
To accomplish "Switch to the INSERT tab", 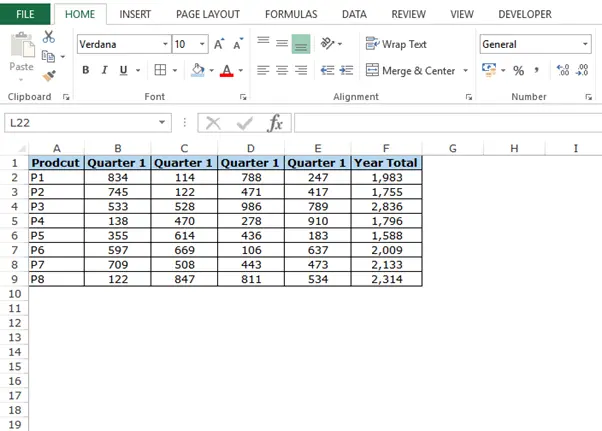I will click(135, 14).
